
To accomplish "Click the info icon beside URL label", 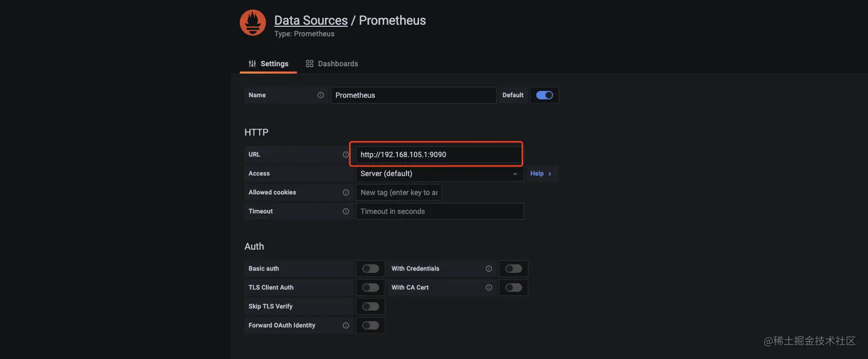I will point(346,155).
